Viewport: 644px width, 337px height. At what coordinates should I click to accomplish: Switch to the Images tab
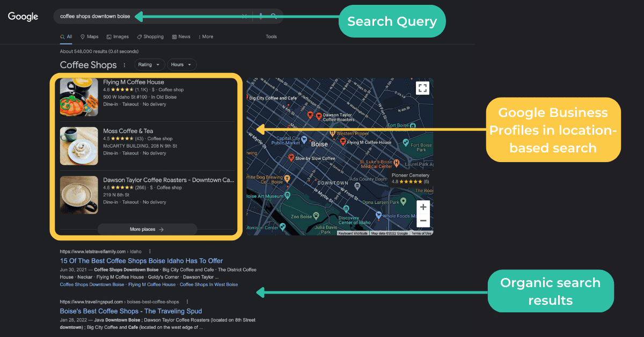[x=118, y=36]
